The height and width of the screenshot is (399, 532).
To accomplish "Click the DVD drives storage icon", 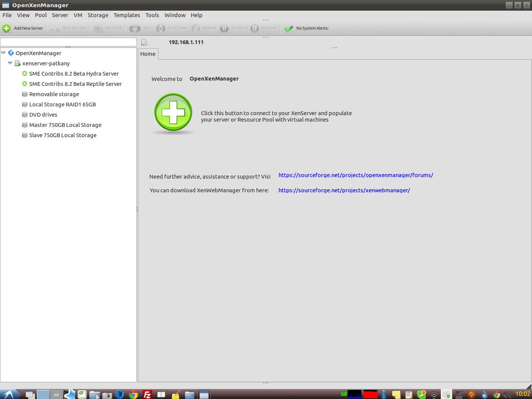I will point(25,115).
